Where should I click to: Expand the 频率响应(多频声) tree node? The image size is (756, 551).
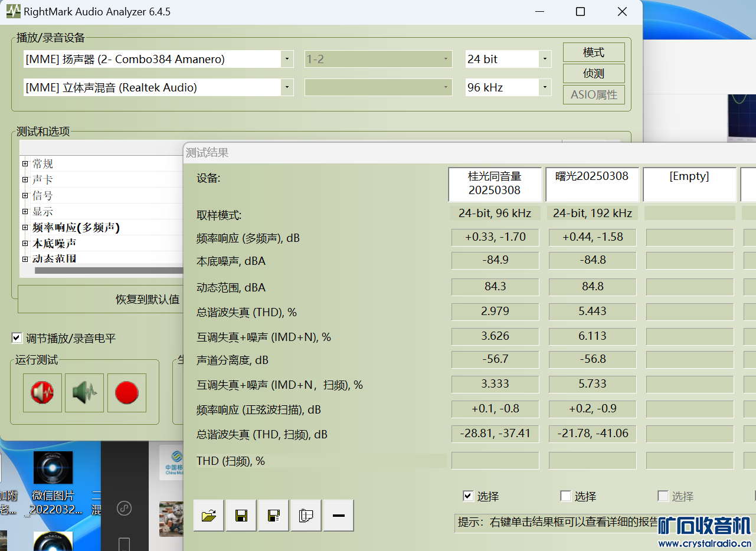[25, 227]
